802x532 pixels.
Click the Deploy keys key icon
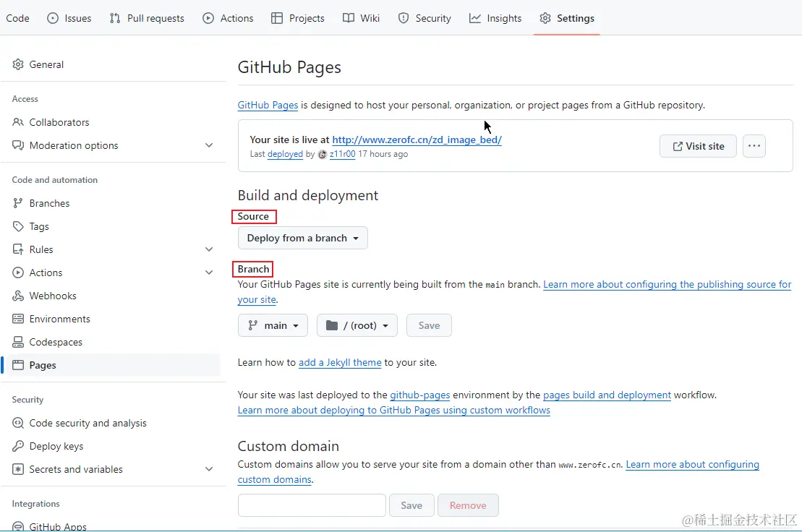18,446
